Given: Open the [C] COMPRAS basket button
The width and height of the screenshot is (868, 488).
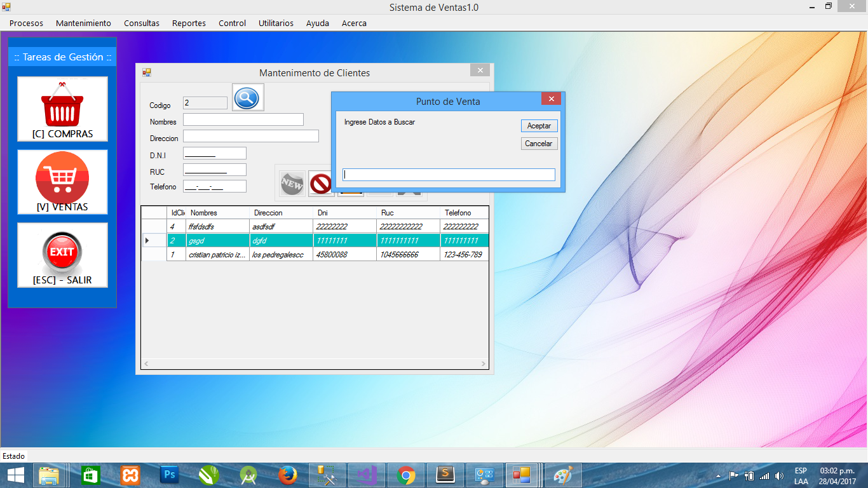Looking at the screenshot, I should pos(62,109).
